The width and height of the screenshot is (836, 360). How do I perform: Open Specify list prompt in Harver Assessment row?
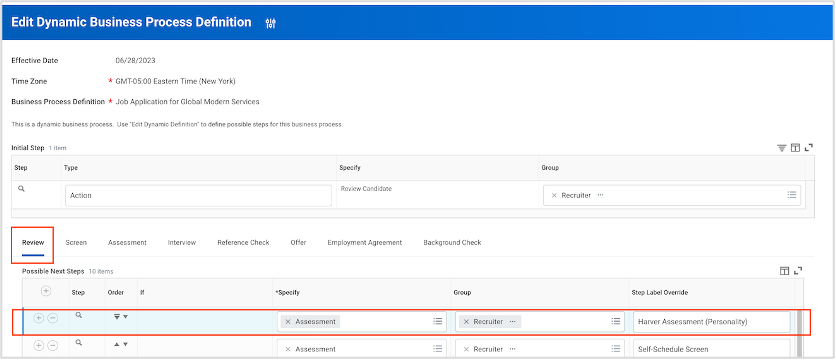coord(438,322)
